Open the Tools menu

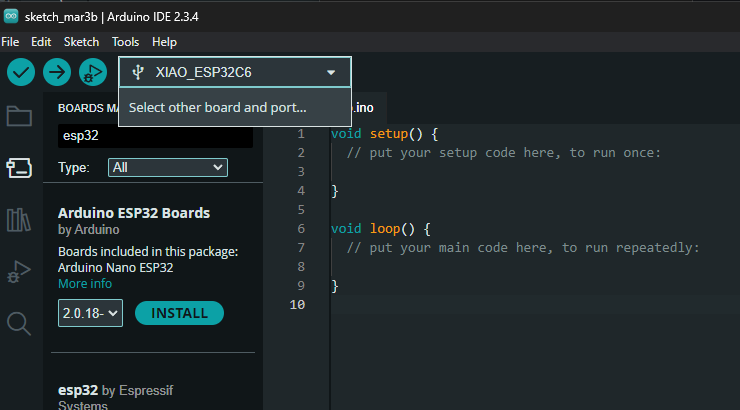(x=126, y=42)
